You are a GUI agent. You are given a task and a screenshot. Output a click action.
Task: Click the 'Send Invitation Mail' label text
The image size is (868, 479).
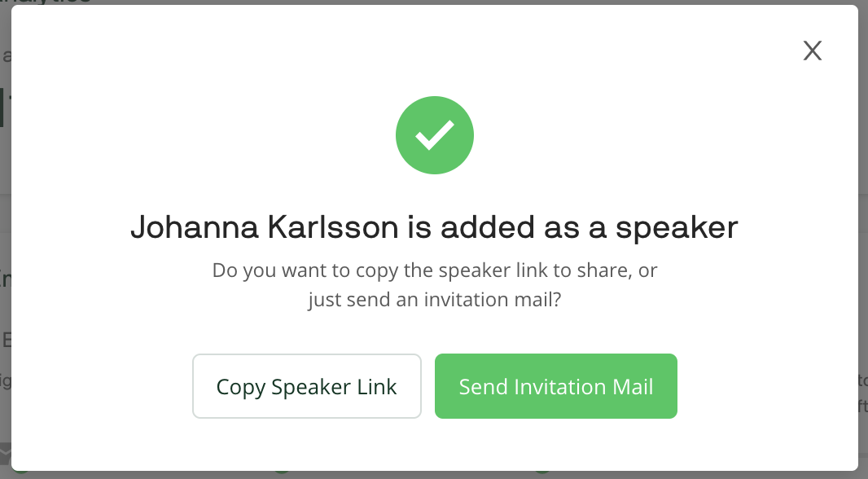click(556, 386)
